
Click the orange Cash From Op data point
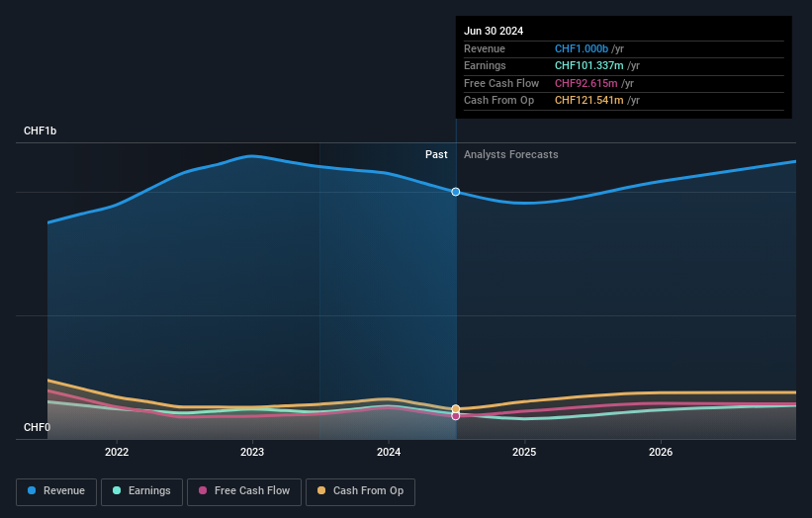tap(456, 409)
